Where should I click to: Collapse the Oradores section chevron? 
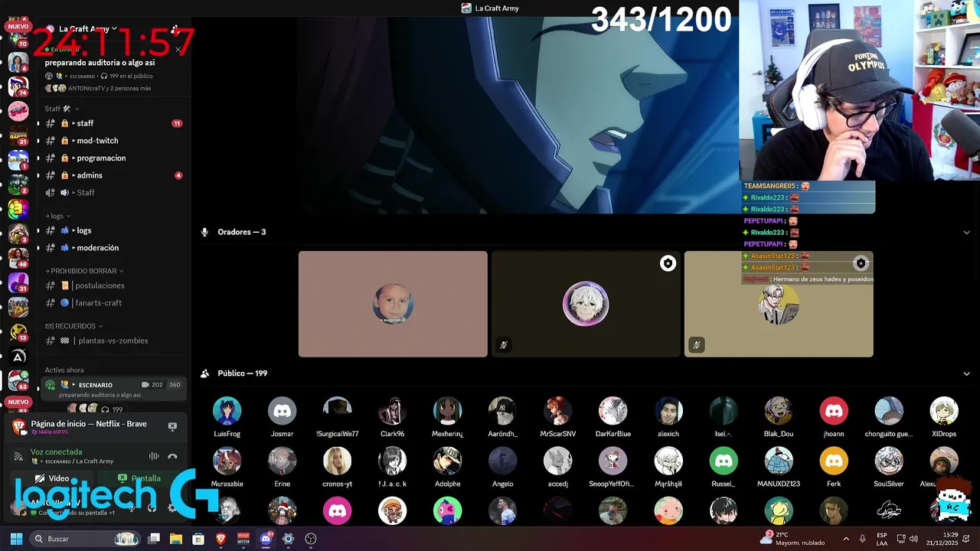pyautogui.click(x=966, y=232)
